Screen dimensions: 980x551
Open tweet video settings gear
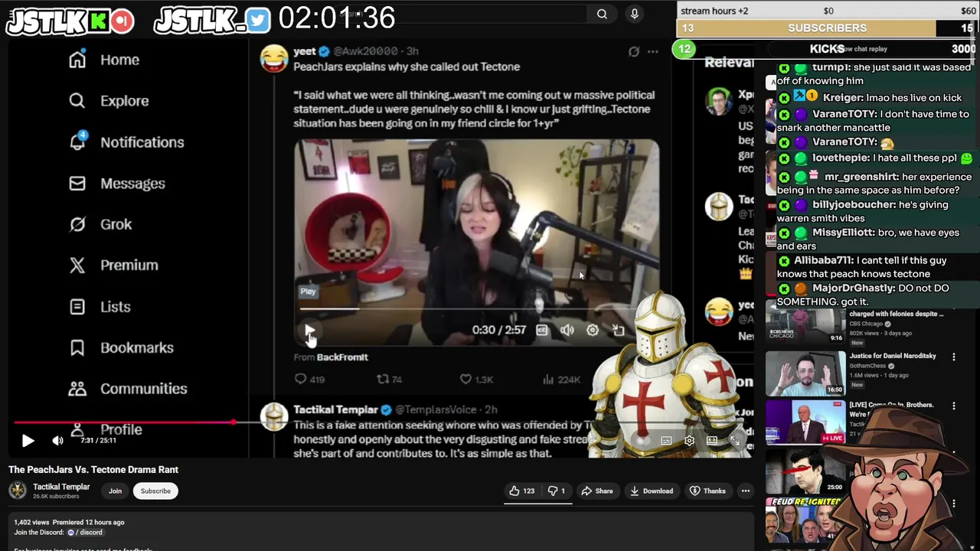pyautogui.click(x=593, y=330)
